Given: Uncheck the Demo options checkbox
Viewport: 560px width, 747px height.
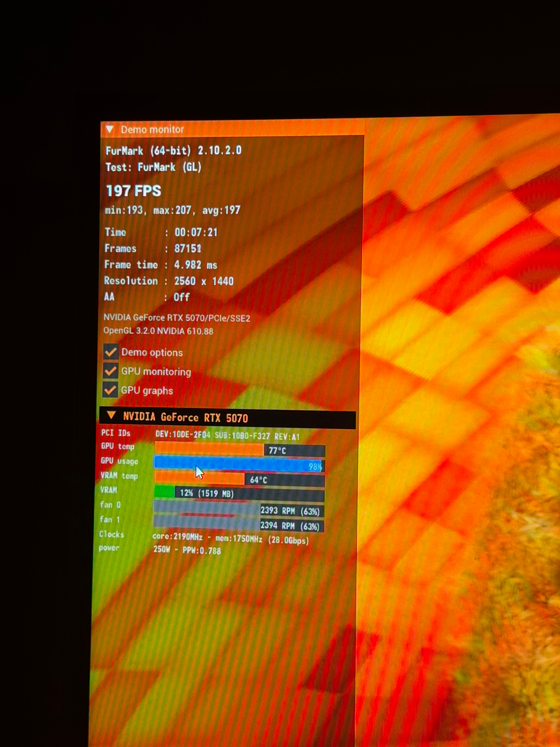Looking at the screenshot, I should tap(111, 352).
